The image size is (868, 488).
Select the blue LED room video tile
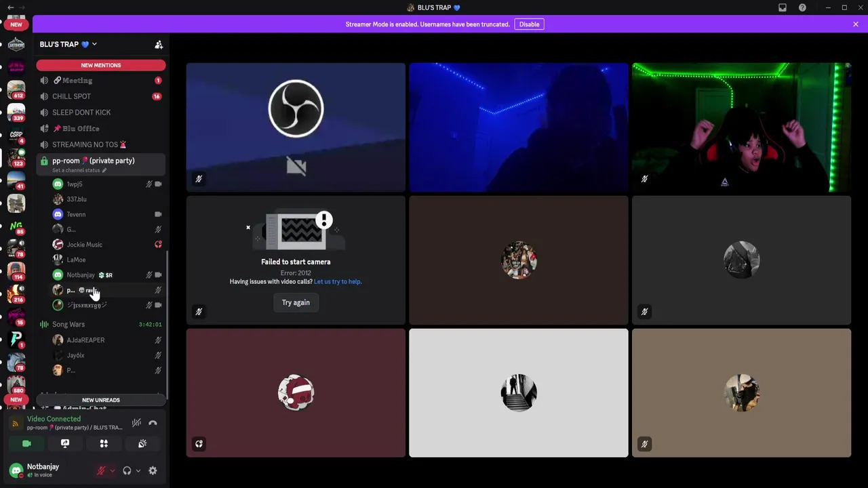click(x=519, y=127)
